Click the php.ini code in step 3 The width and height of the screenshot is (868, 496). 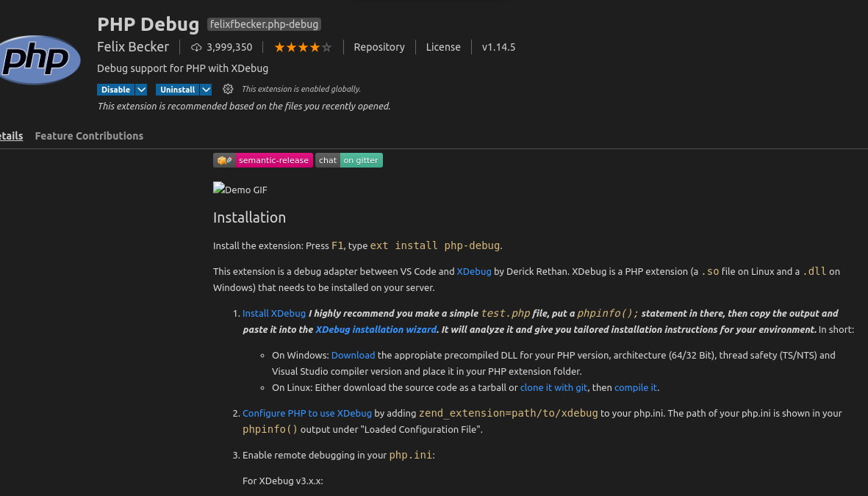click(411, 455)
